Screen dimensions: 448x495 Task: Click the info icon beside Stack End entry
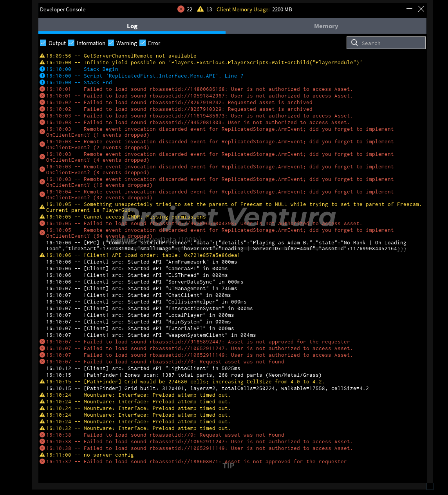pyautogui.click(x=42, y=82)
